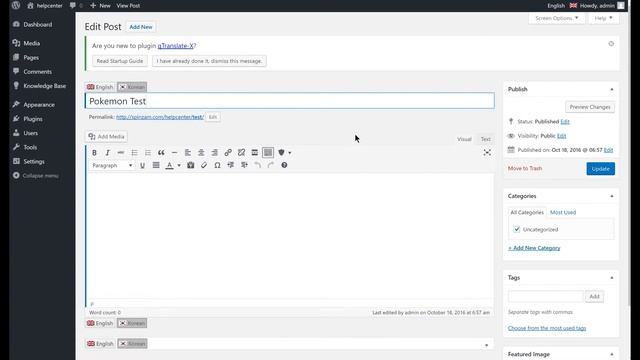Click the shield shortcode icon

click(281, 153)
